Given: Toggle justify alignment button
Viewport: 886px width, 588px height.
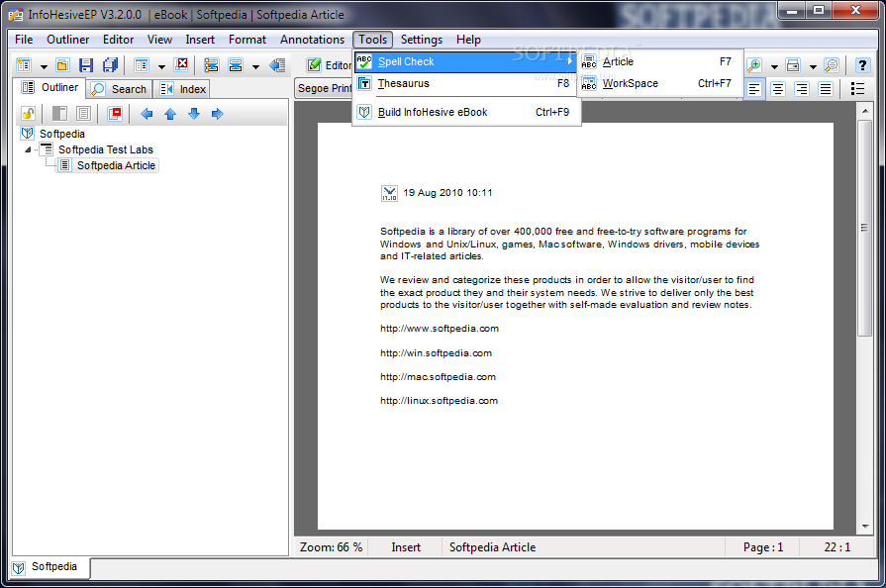Looking at the screenshot, I should [x=826, y=89].
